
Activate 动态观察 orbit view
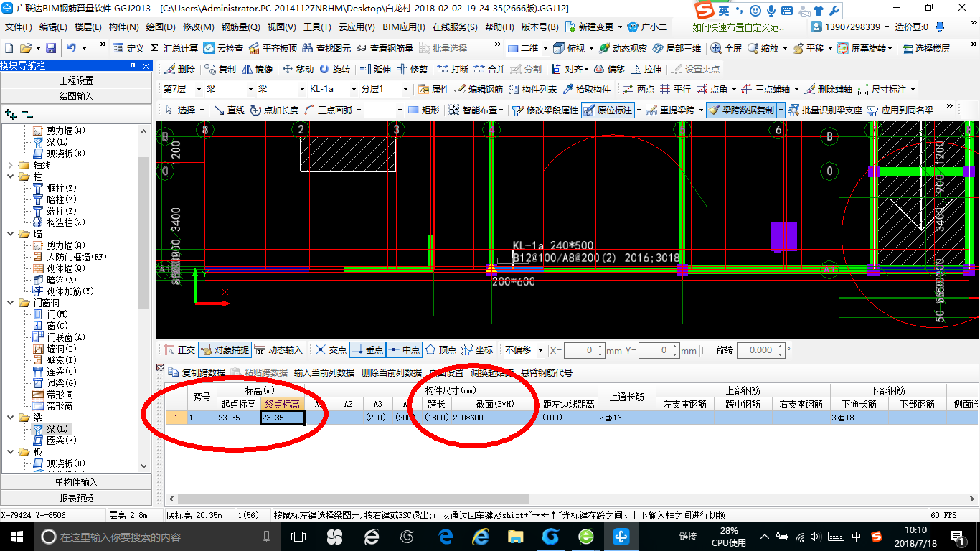pos(623,48)
